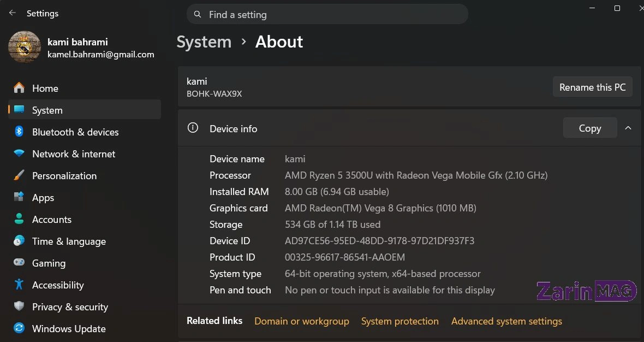Click the System monitor icon
Viewport: 644px width, 342px height.
(19, 110)
